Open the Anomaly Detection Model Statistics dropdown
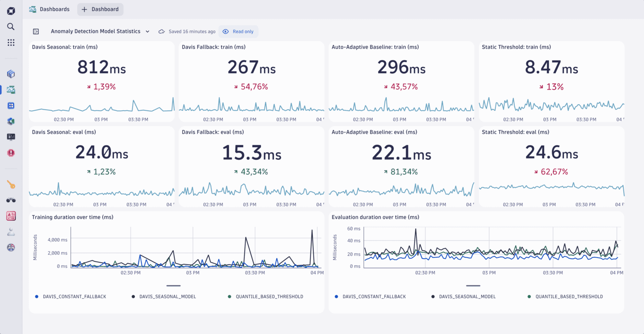The height and width of the screenshot is (334, 644). [x=147, y=31]
